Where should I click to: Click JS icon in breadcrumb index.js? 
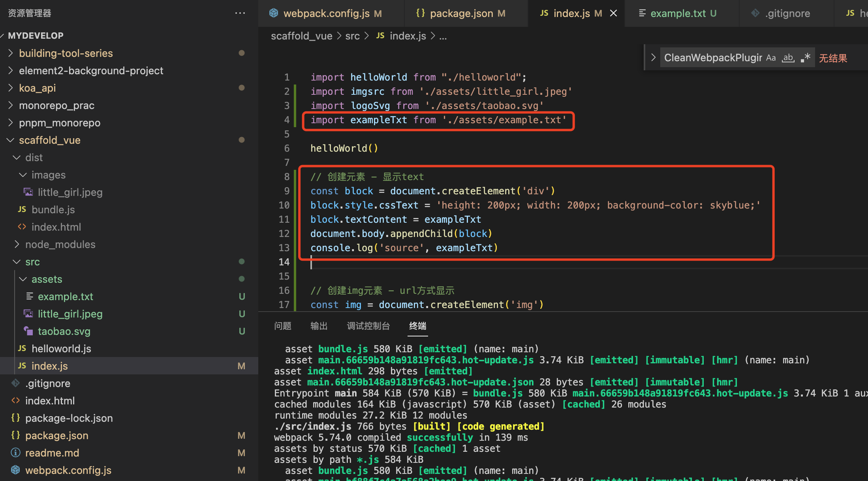(380, 36)
